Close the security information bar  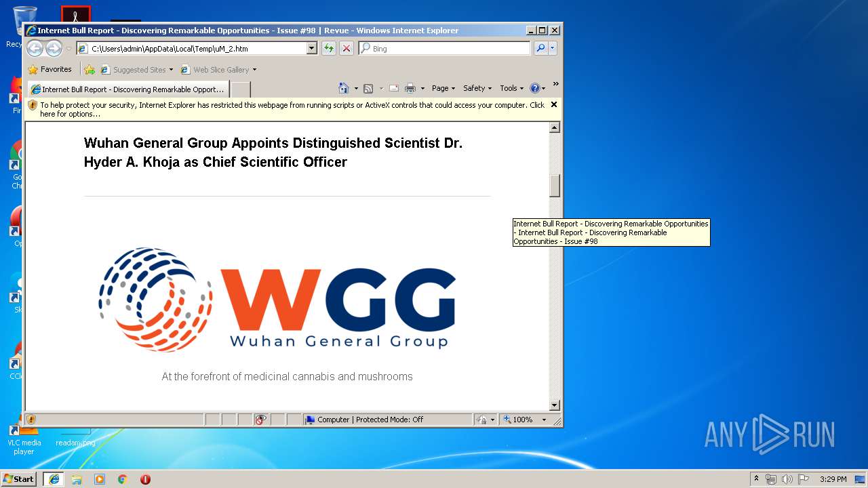click(554, 104)
